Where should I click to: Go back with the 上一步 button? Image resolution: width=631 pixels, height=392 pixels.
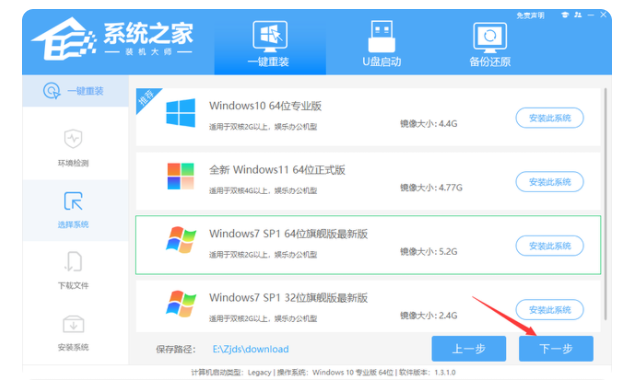(469, 349)
